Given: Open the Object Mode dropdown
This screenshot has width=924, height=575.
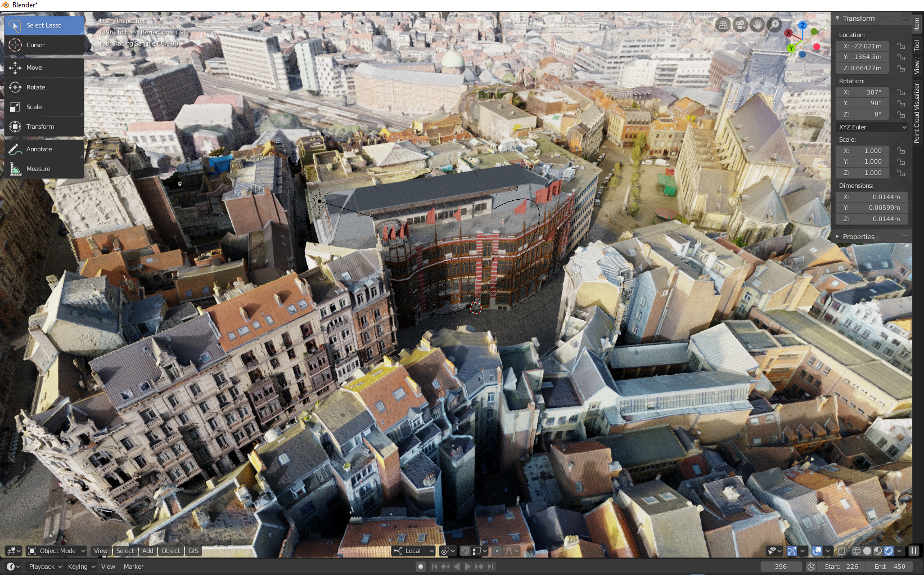Looking at the screenshot, I should pos(57,551).
